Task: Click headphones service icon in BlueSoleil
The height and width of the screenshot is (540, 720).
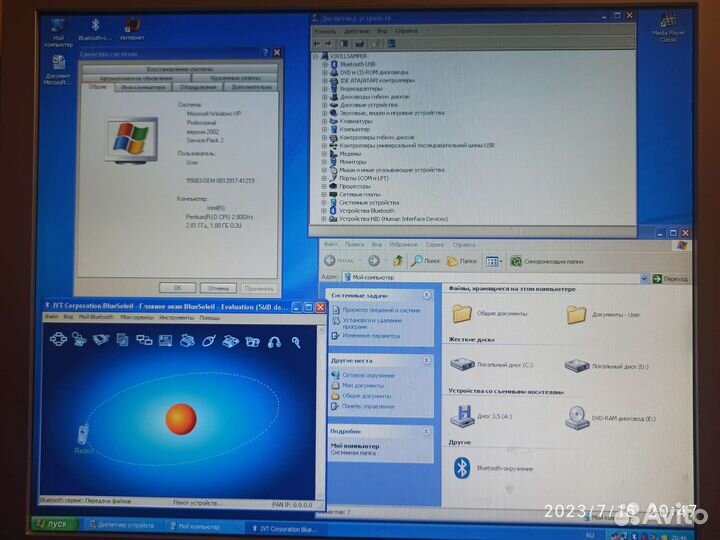Action: point(274,342)
